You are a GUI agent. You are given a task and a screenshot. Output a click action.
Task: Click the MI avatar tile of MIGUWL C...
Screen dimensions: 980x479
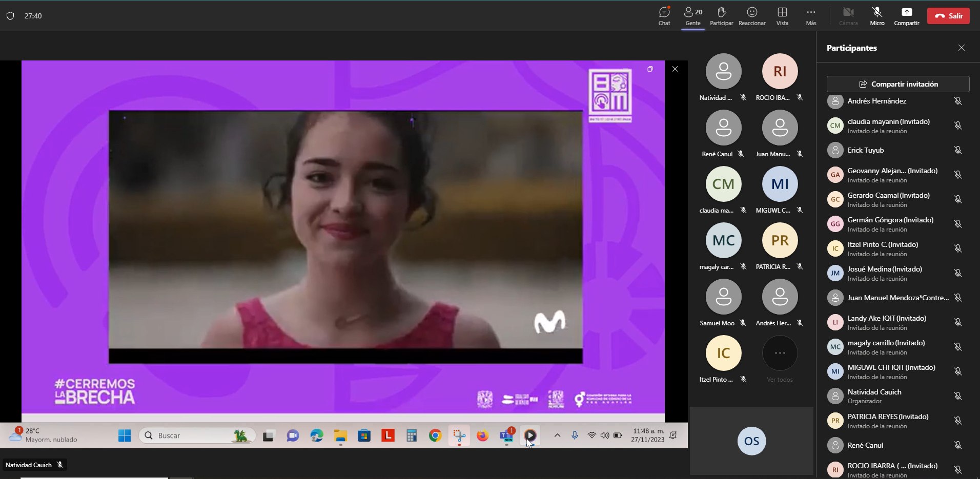(x=780, y=184)
